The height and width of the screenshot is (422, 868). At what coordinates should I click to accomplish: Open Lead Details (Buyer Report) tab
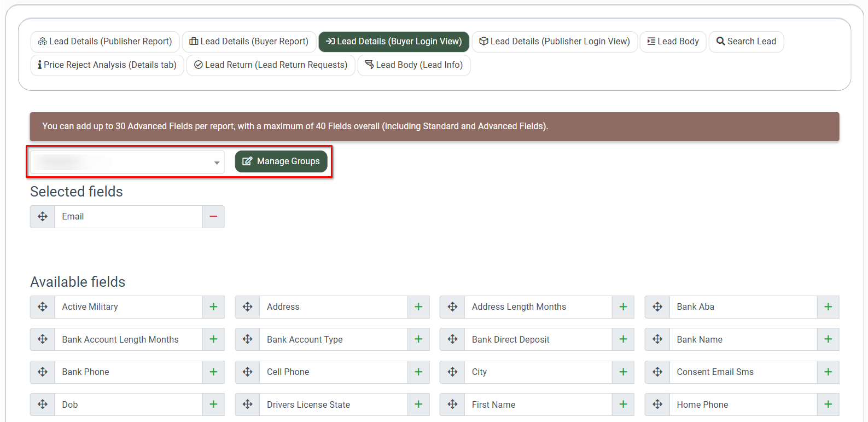tap(249, 42)
